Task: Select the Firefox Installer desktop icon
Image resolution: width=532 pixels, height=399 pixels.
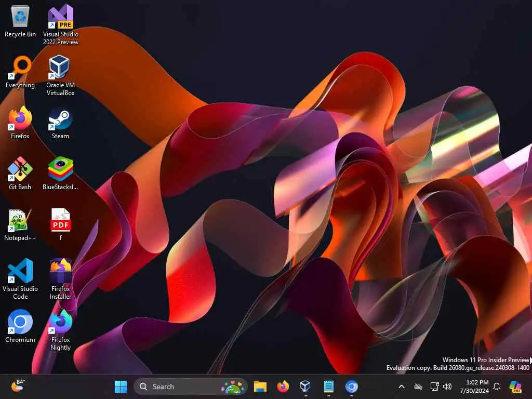Action: click(60, 279)
